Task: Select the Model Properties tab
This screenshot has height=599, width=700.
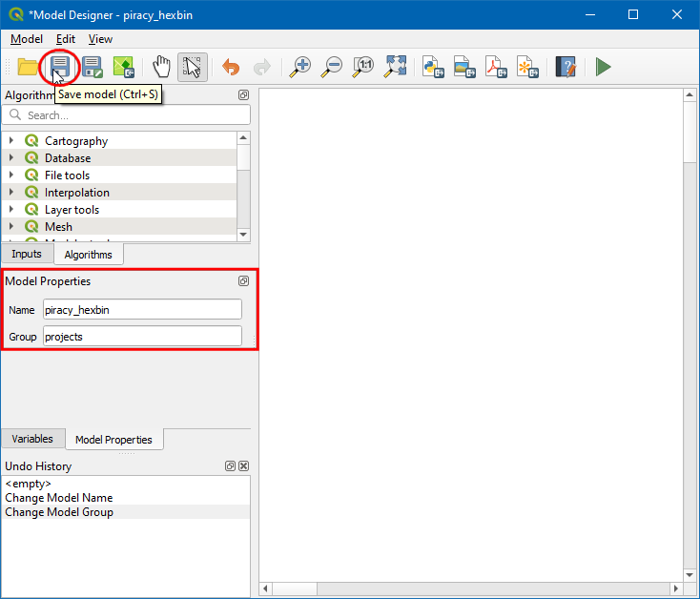Action: pos(113,440)
